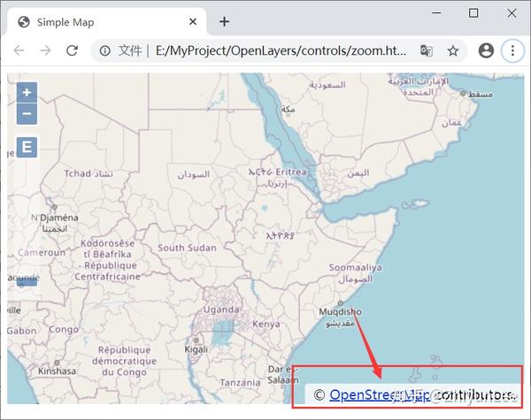Maximize the browser window
Screen dimensions: 531x420
tap(473, 13)
